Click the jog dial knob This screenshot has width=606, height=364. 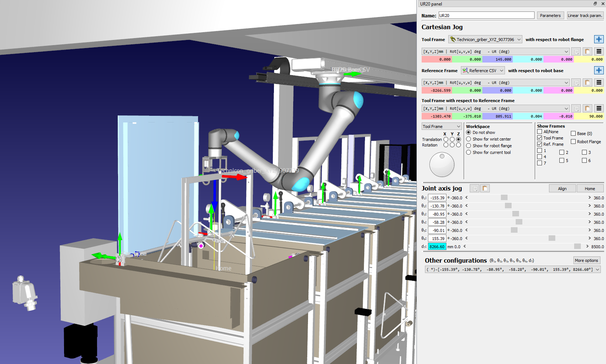coord(442,165)
